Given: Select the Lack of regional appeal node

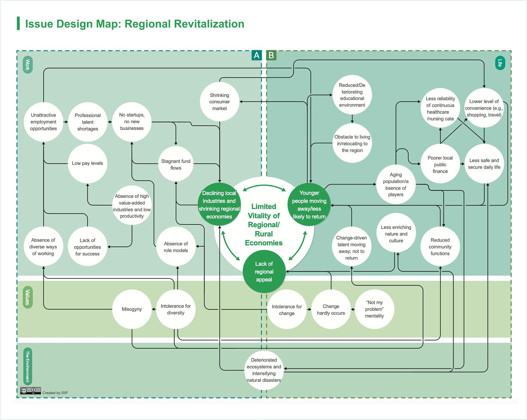Looking at the screenshot, I should click(264, 272).
